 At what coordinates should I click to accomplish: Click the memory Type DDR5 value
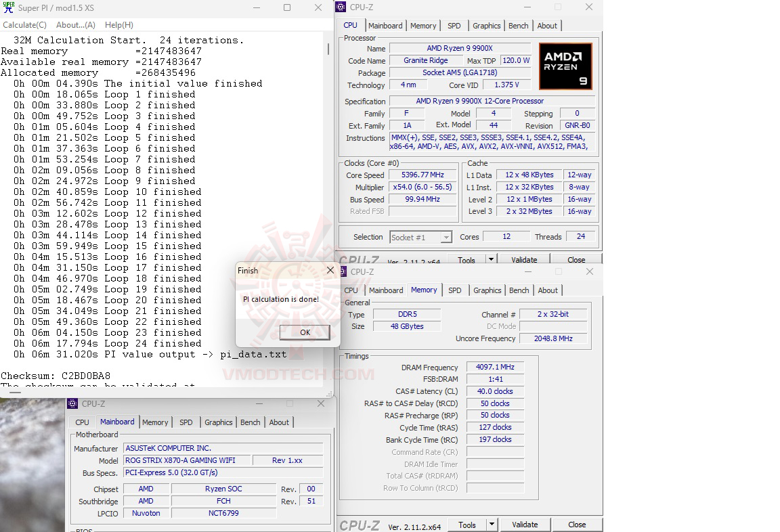pyautogui.click(x=407, y=314)
